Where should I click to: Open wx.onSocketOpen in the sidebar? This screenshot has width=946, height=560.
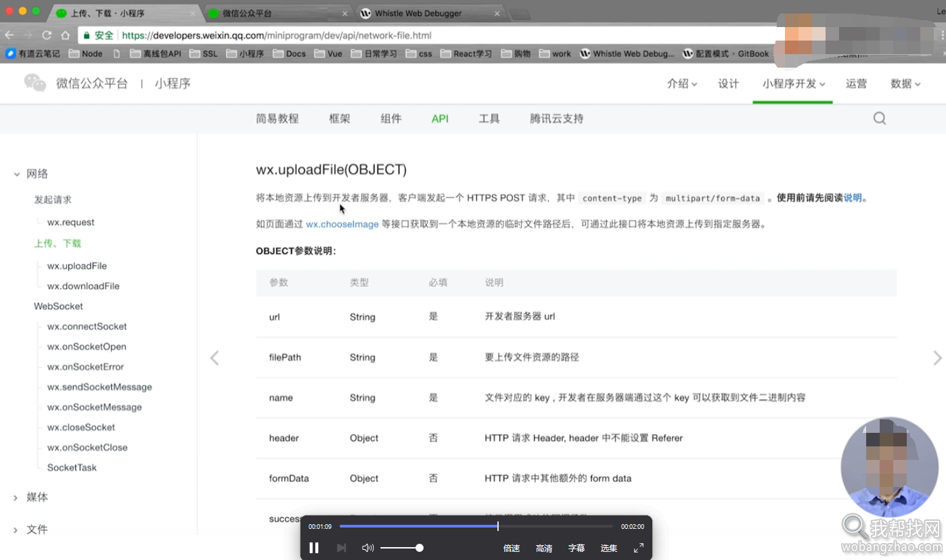(x=87, y=347)
